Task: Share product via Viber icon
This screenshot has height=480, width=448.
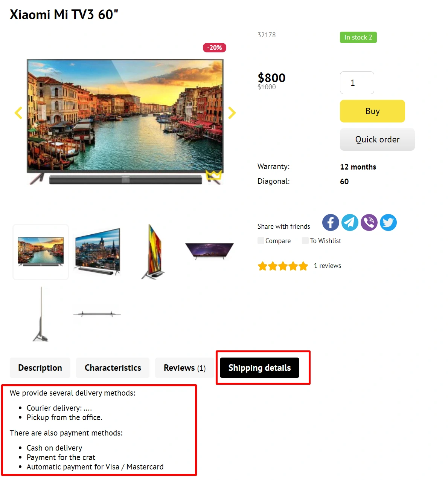Action: coord(369,223)
